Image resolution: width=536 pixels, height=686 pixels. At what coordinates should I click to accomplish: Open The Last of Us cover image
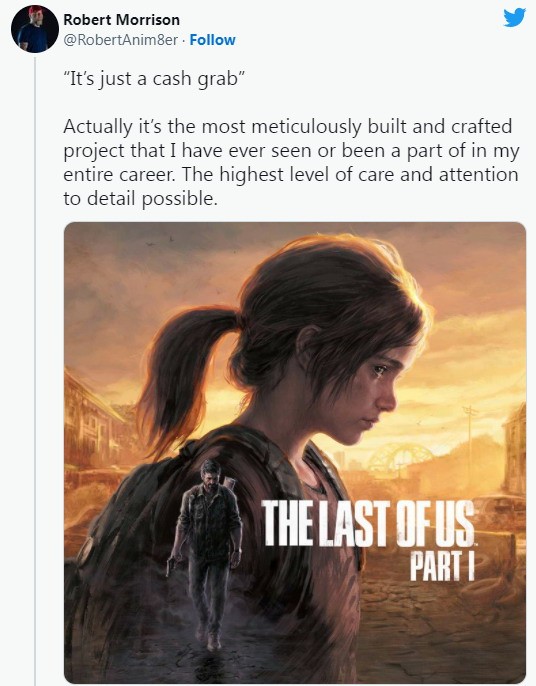pos(295,452)
